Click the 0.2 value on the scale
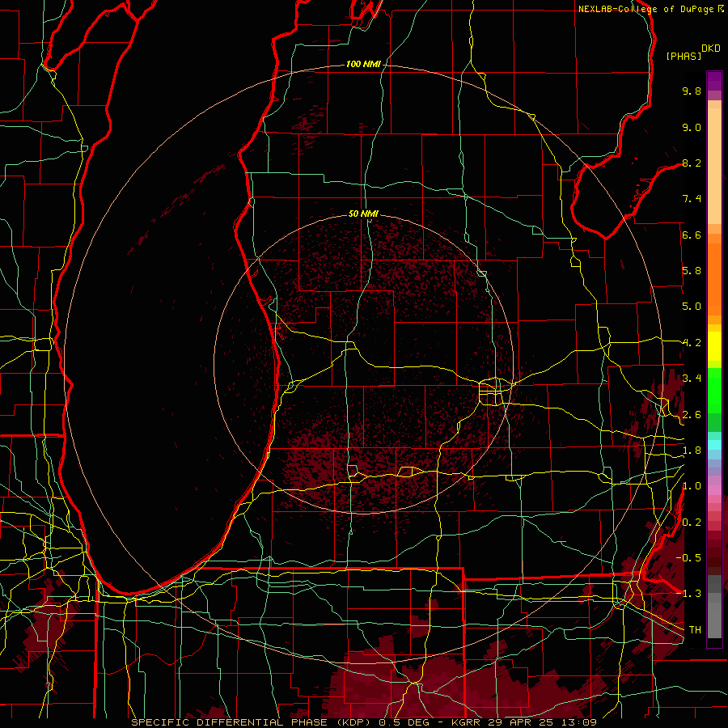The image size is (728, 728). coord(692,523)
